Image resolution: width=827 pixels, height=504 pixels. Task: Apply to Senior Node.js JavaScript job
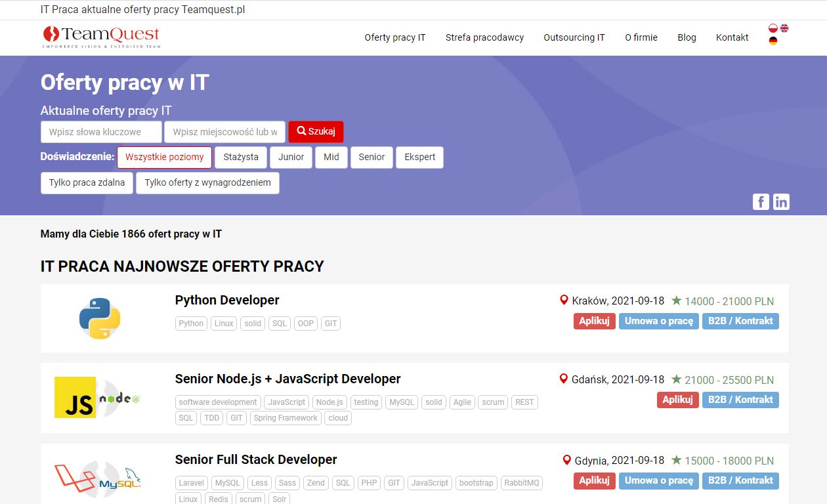[x=678, y=400]
